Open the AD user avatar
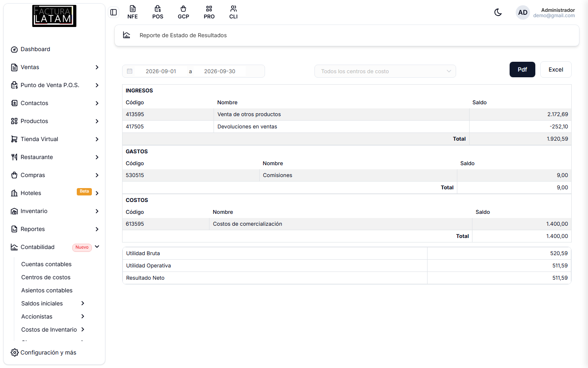 point(523,13)
